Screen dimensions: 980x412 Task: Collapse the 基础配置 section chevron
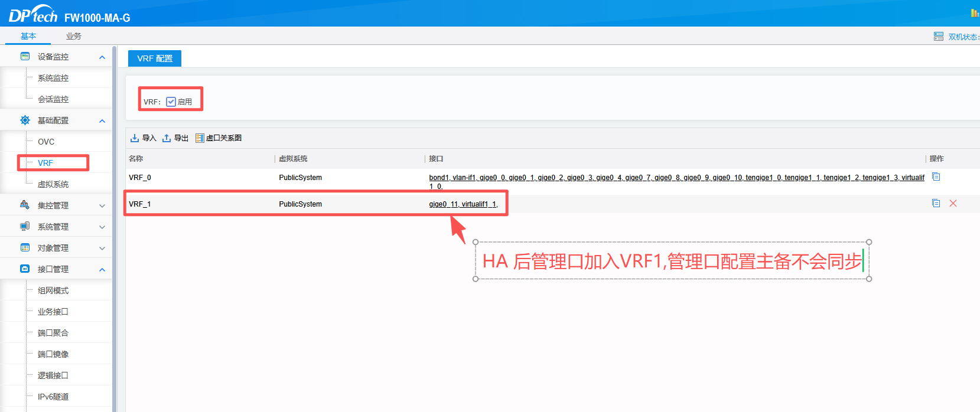(102, 121)
